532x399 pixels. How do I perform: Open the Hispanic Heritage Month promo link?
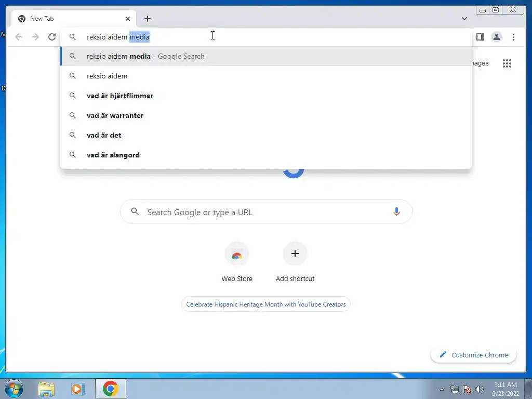[265, 304]
